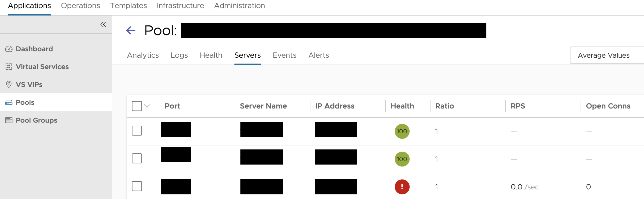Click the Pool Groups list icon

click(x=9, y=120)
